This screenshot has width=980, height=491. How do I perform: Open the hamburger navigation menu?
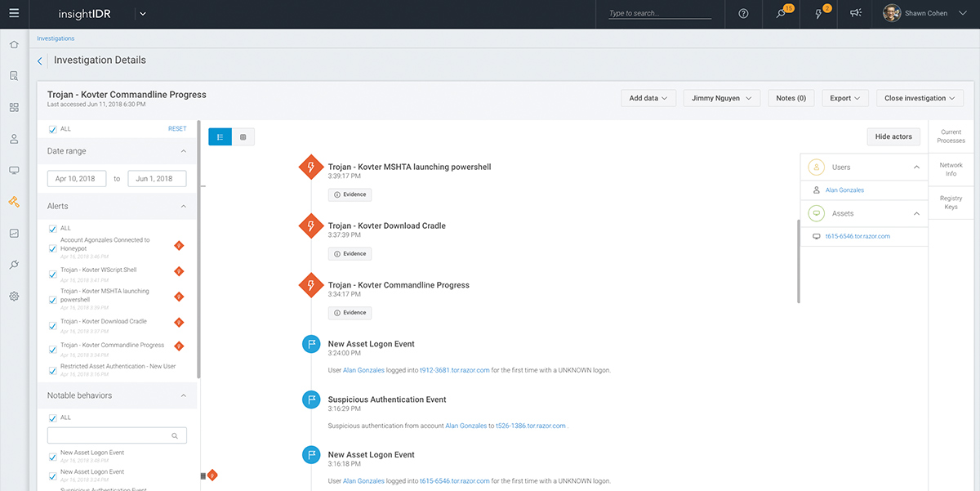14,14
